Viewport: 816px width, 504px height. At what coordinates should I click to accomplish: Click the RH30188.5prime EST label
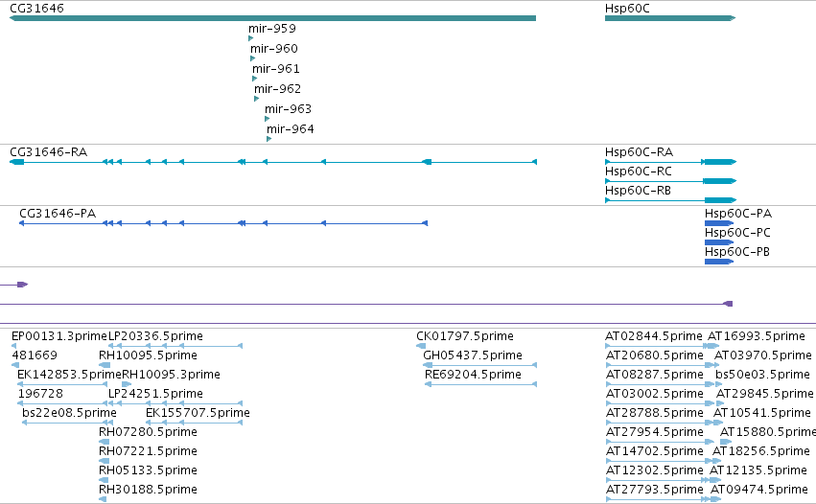pos(148,490)
